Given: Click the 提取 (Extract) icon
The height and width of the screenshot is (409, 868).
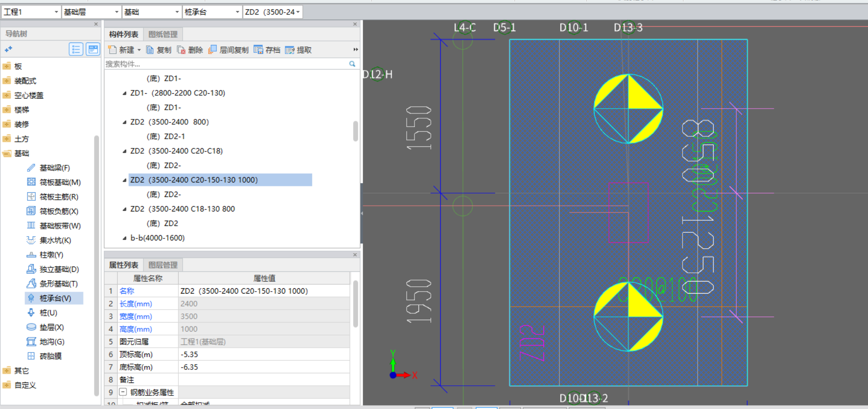Looking at the screenshot, I should [x=290, y=50].
